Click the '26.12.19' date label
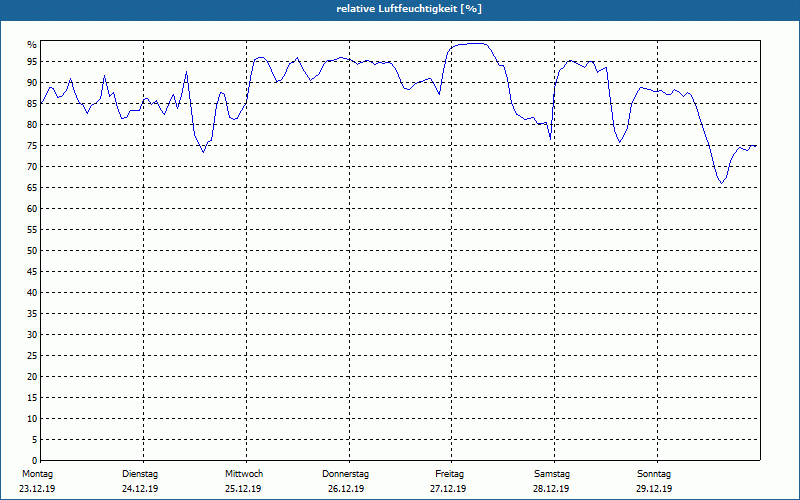This screenshot has height=500, width=800. [346, 489]
